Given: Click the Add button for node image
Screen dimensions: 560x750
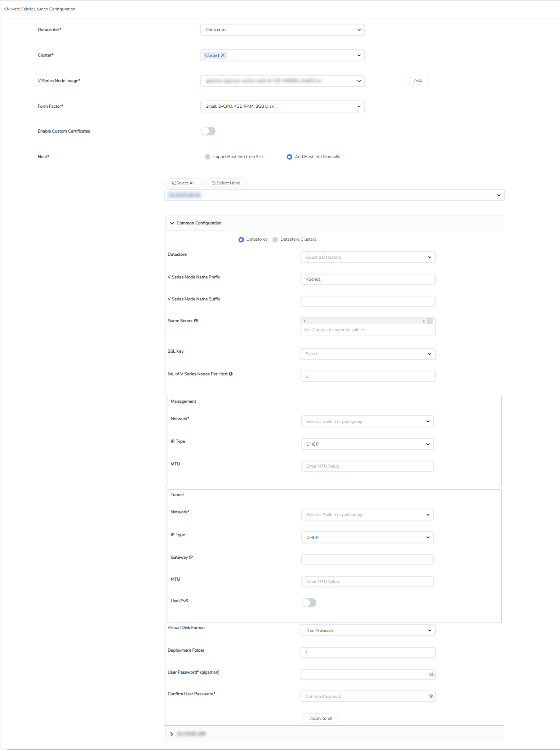Looking at the screenshot, I should pos(418,80).
